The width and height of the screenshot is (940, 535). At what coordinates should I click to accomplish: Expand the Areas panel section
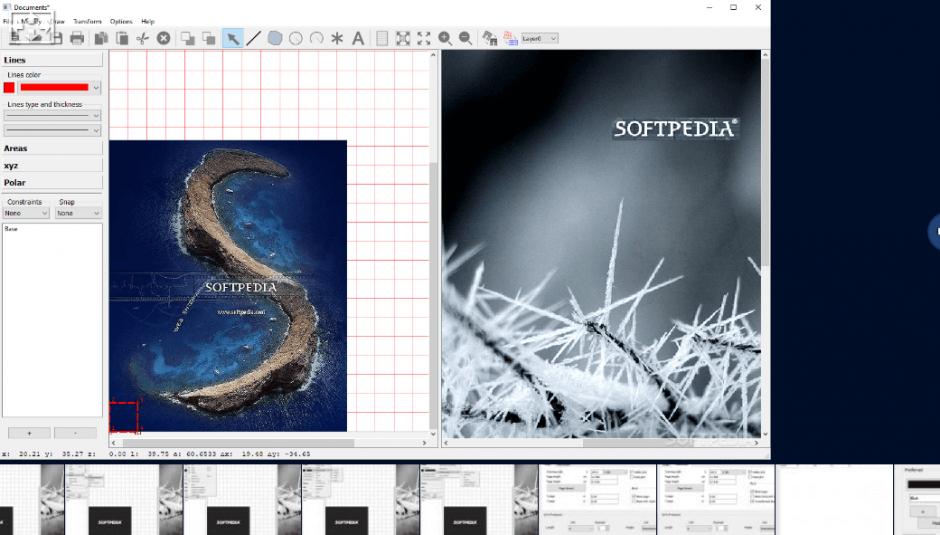click(52, 148)
